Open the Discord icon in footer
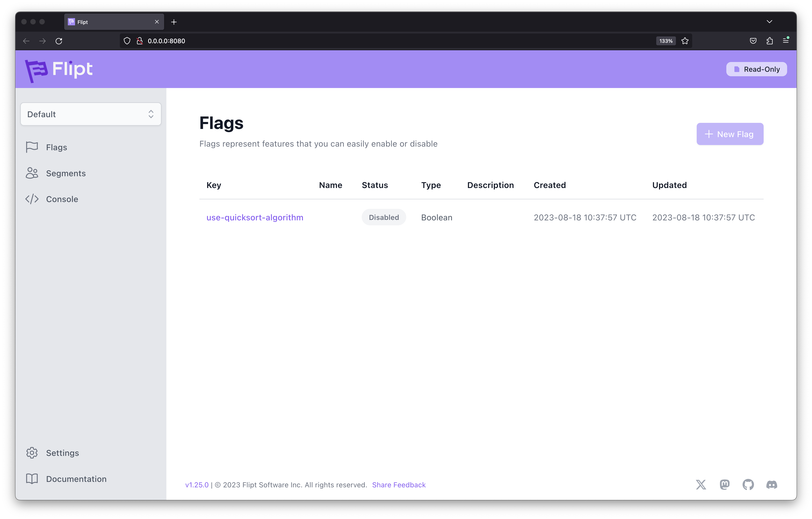812x519 pixels. pos(772,485)
